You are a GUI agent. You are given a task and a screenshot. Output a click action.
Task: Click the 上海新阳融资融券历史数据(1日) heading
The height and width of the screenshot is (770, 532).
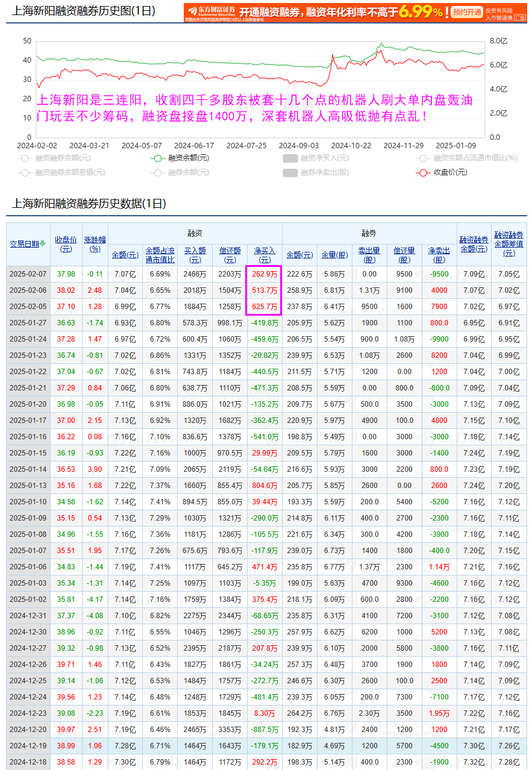pyautogui.click(x=89, y=204)
